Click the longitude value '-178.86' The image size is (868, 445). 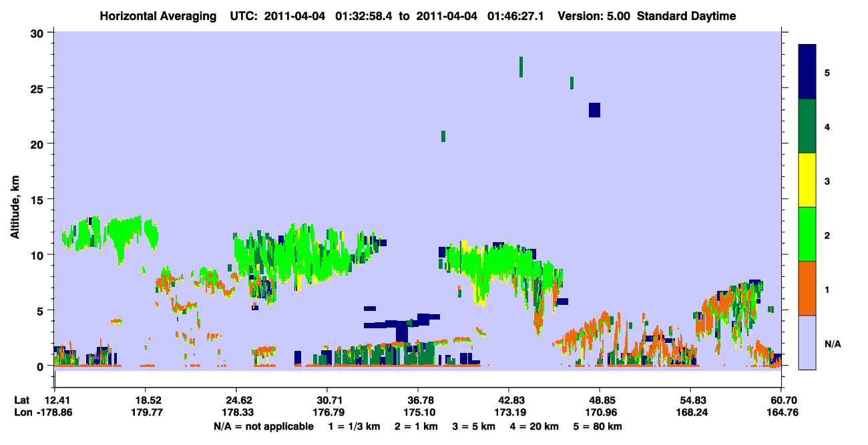tap(54, 412)
